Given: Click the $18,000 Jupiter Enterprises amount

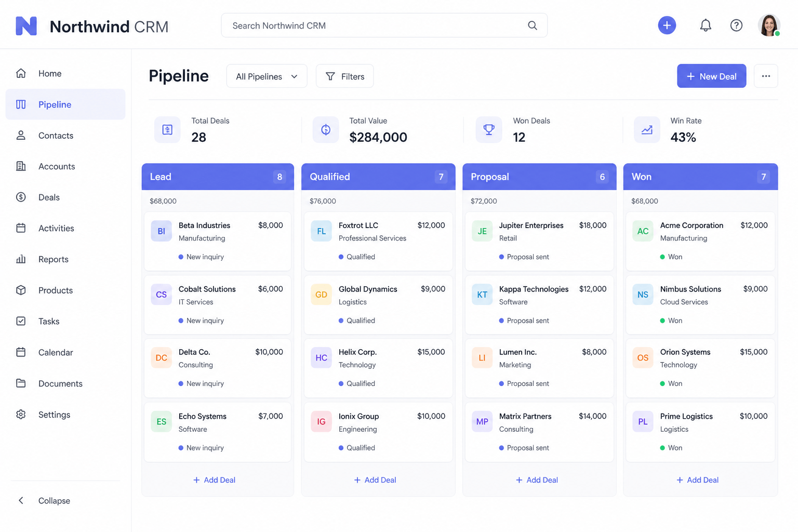Looking at the screenshot, I should click(x=593, y=225).
